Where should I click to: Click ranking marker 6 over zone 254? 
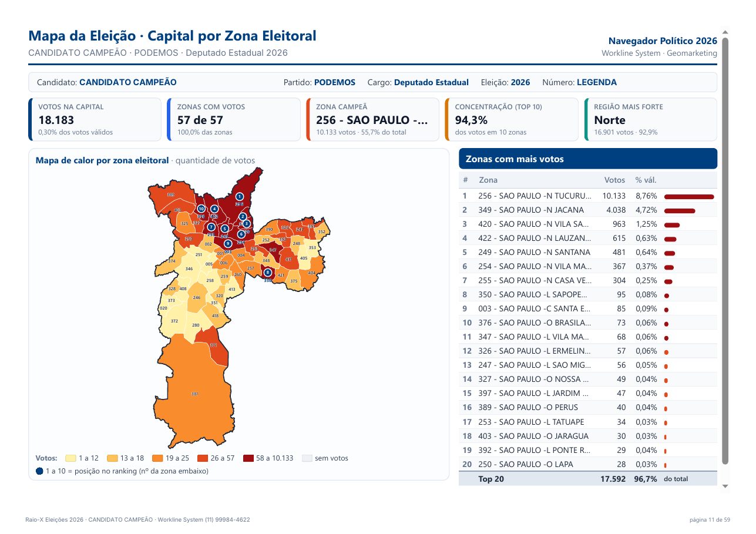(x=241, y=234)
